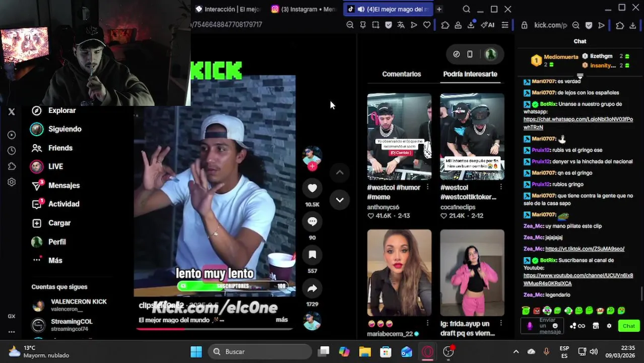Switch to Podría interesarte tab
The width and height of the screenshot is (644, 363).
tap(470, 74)
